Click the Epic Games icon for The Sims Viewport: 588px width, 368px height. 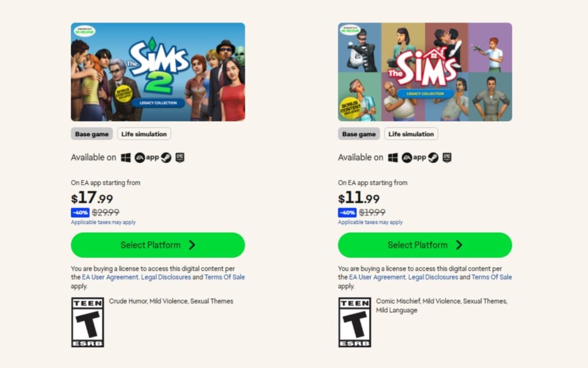click(x=447, y=157)
